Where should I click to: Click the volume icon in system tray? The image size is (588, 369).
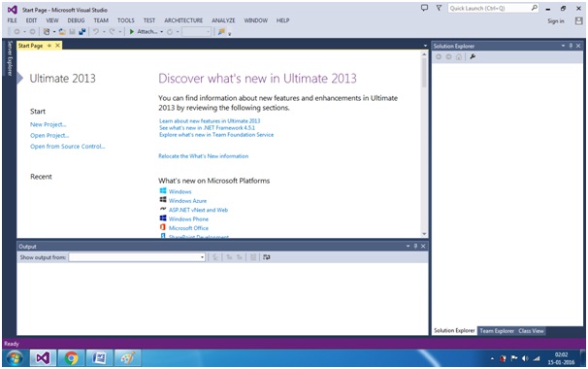point(525,358)
